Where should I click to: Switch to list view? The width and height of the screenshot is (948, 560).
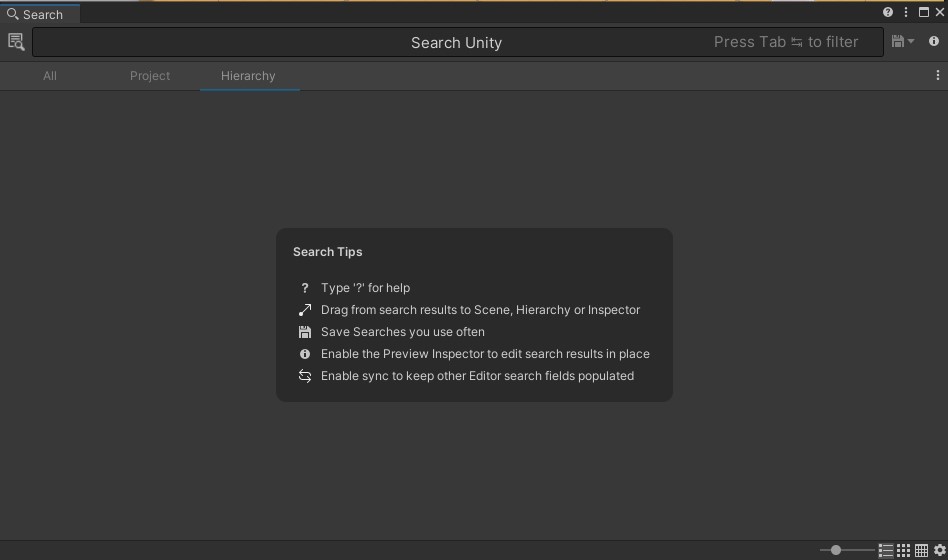pyautogui.click(x=886, y=550)
